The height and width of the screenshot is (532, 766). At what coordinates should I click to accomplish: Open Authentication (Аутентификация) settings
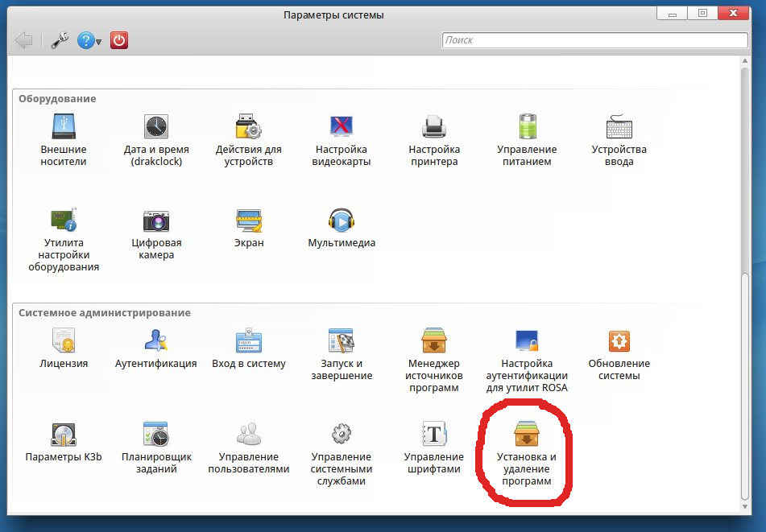[156, 348]
